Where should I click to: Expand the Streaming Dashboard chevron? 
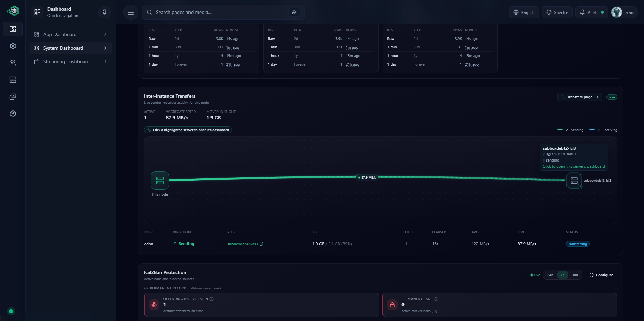105,61
